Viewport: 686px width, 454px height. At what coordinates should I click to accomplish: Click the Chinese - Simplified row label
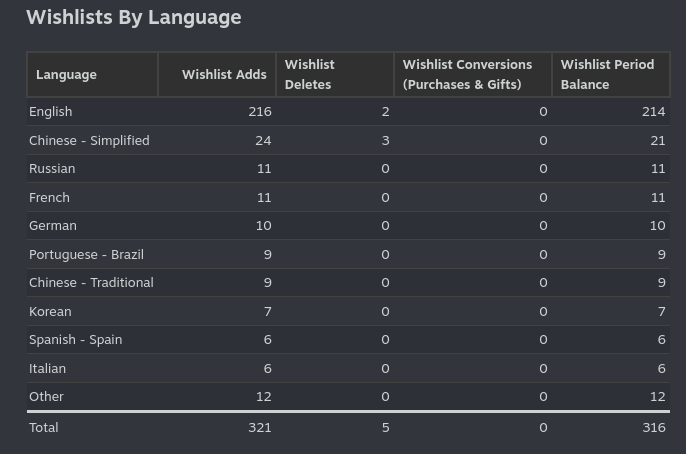click(89, 140)
